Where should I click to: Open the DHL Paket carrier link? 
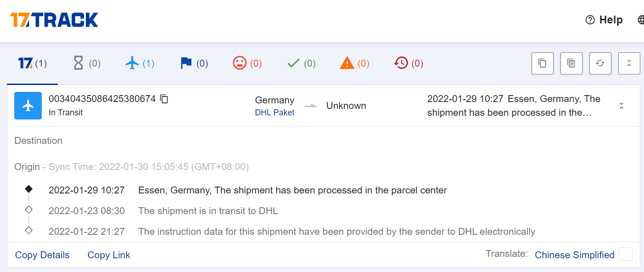click(x=274, y=113)
